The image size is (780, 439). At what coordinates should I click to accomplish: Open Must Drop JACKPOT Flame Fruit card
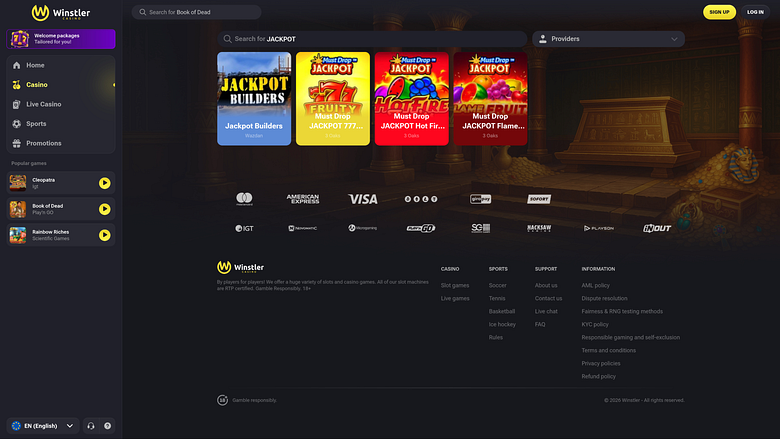click(x=490, y=98)
